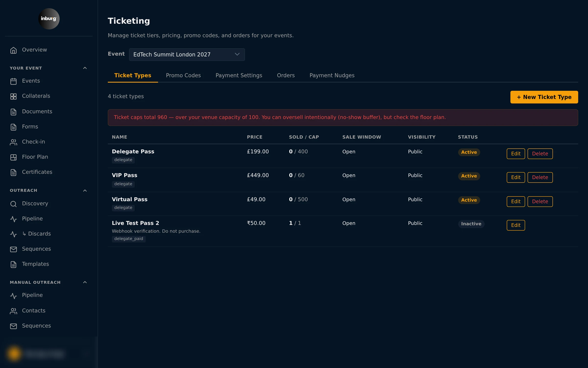Switch to the Promo Codes tab
This screenshot has width=588, height=368.
183,75
